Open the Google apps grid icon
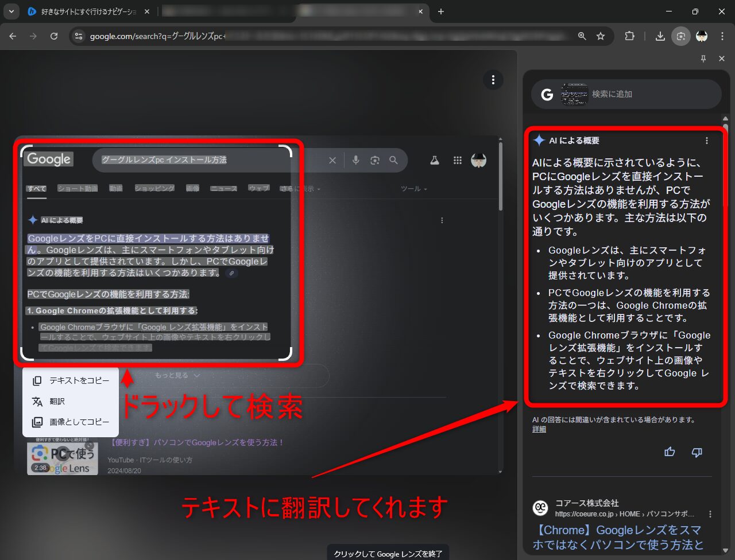 (458, 161)
